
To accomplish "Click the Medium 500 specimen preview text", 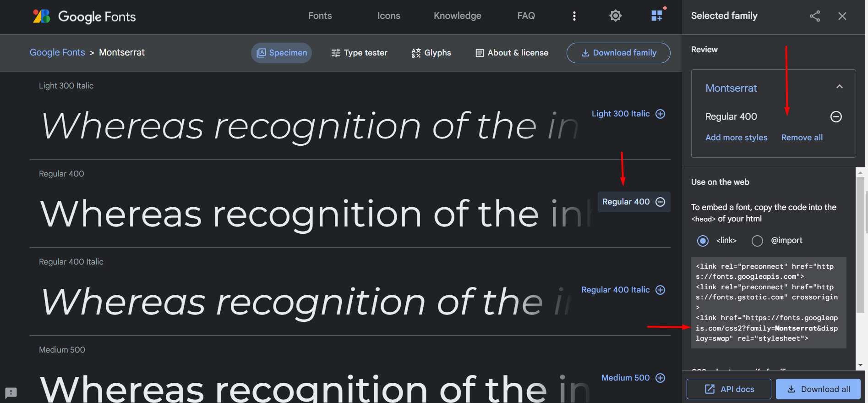I will click(315, 388).
